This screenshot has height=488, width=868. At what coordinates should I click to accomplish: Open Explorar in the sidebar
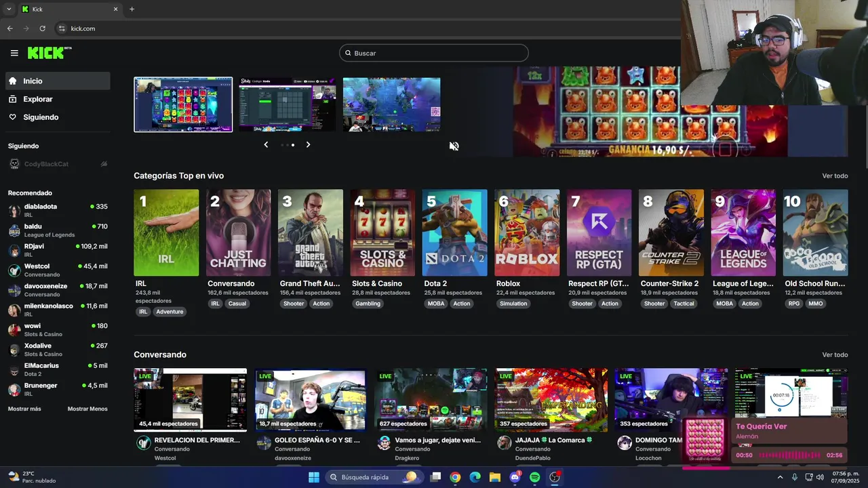tap(58, 99)
